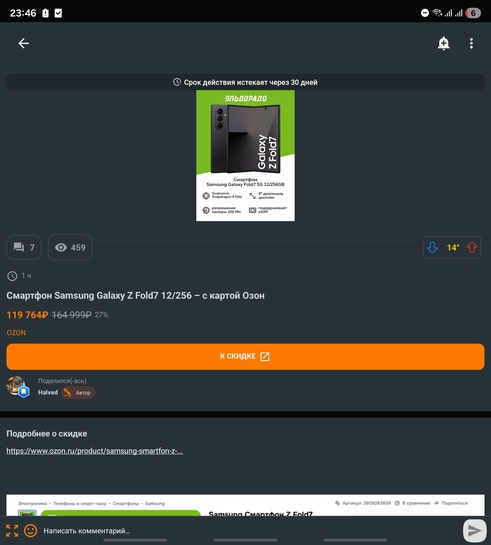
Task: Tap the back arrow icon
Action: 24,43
